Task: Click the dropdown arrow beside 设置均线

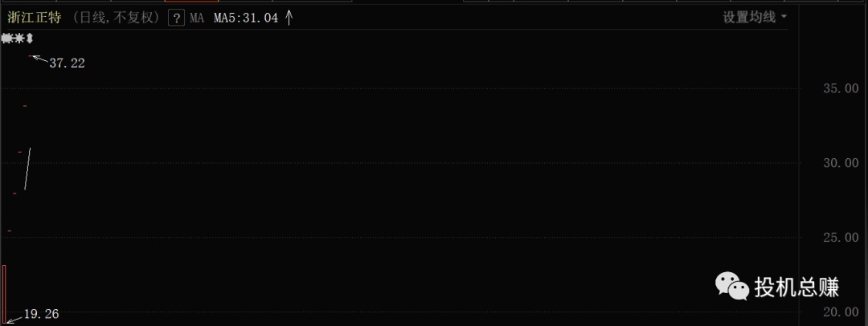Action: (x=784, y=17)
